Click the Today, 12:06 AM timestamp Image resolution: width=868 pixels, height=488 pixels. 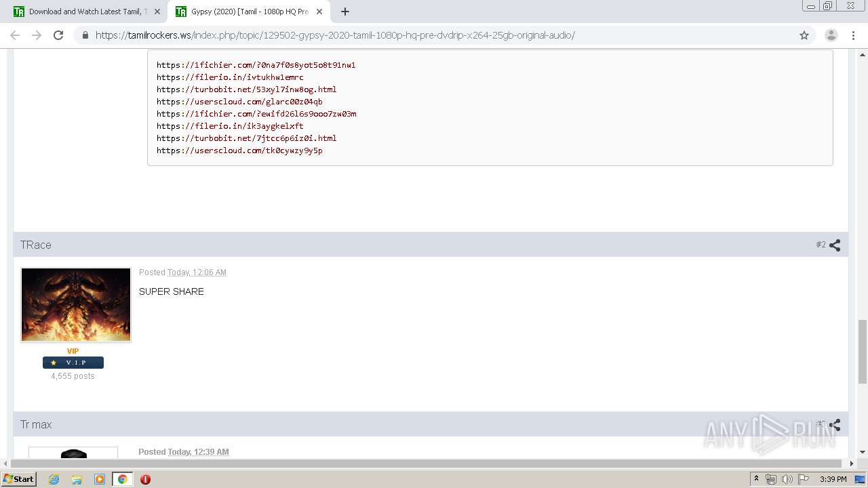click(197, 272)
